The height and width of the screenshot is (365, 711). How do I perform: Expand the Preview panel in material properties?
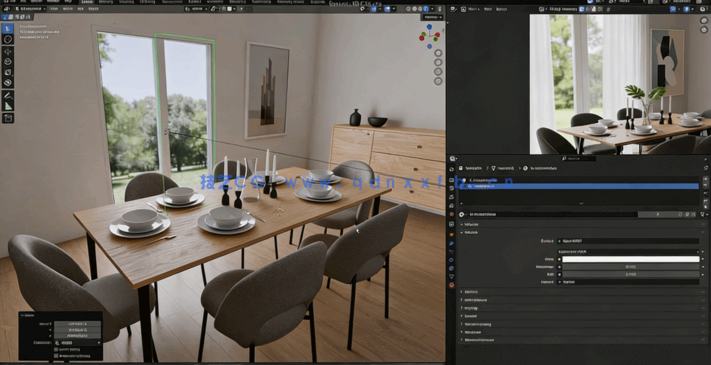pos(583,224)
